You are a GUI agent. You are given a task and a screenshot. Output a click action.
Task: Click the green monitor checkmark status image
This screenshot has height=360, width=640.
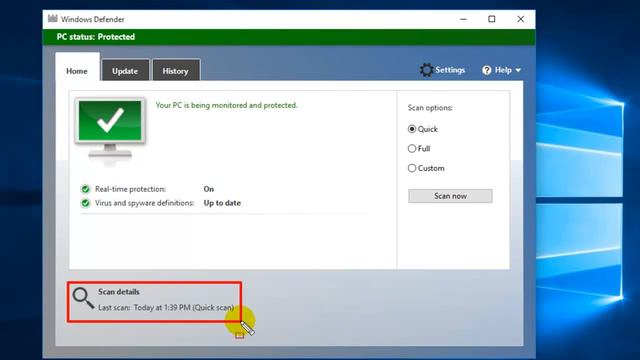point(110,128)
